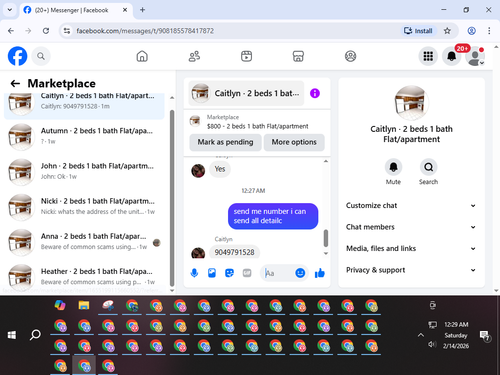This screenshot has width=500, height=375.
Task: Click the Search conversation icon
Action: click(x=428, y=167)
